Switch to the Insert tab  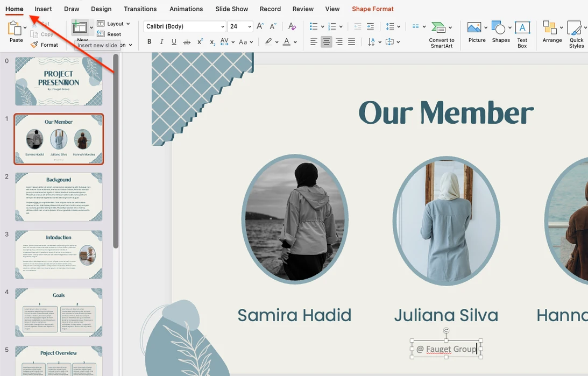43,9
